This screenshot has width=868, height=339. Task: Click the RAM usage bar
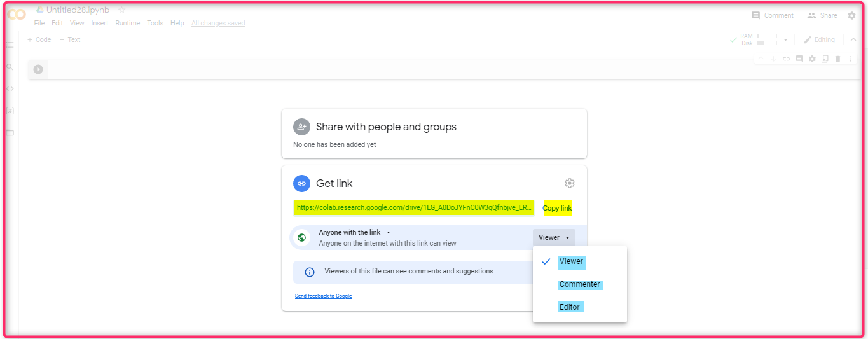(767, 36)
